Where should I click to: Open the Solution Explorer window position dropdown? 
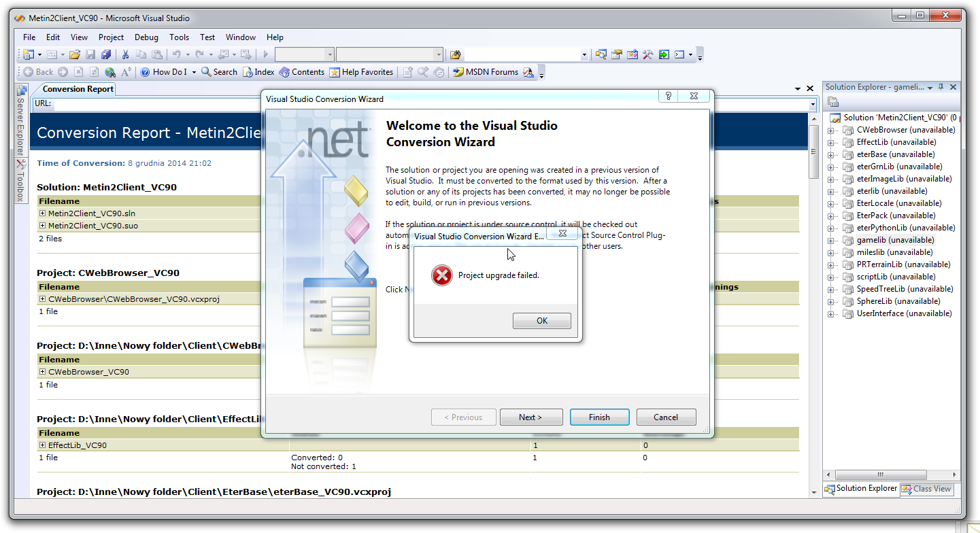click(930, 88)
